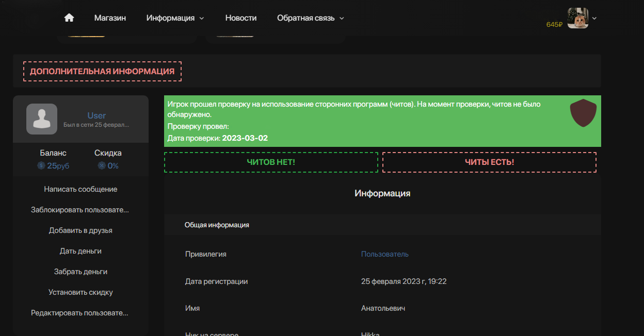The image size is (644, 336).
Task: Open the Магазин menu item
Action: tap(110, 18)
